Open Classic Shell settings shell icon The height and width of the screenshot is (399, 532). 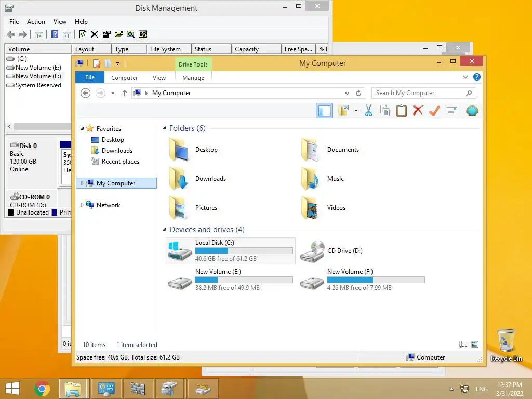[472, 111]
